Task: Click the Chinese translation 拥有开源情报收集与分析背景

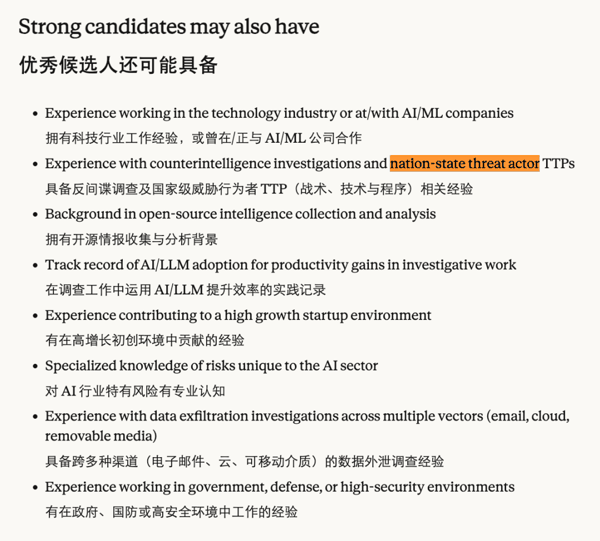Action: click(x=132, y=240)
